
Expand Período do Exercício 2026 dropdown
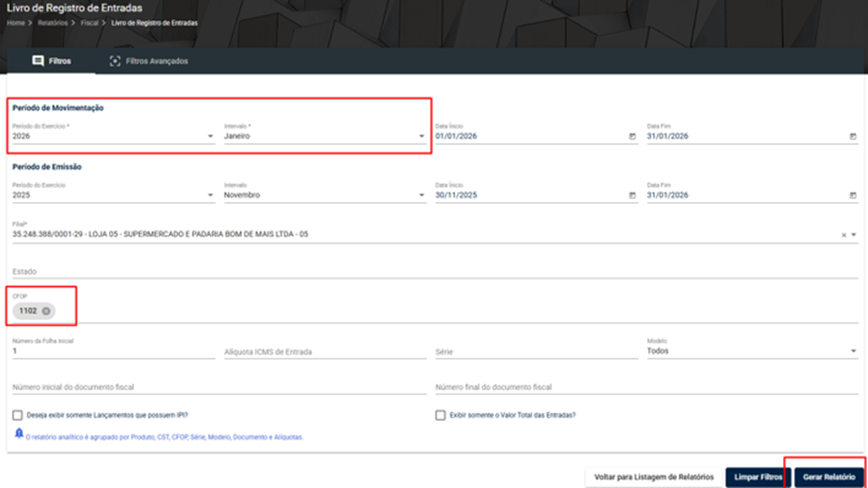point(114,137)
